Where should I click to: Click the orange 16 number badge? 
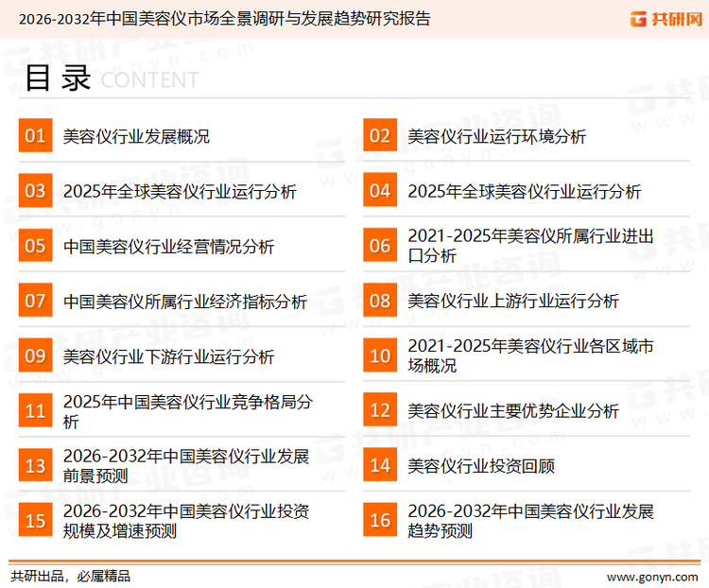coord(380,521)
